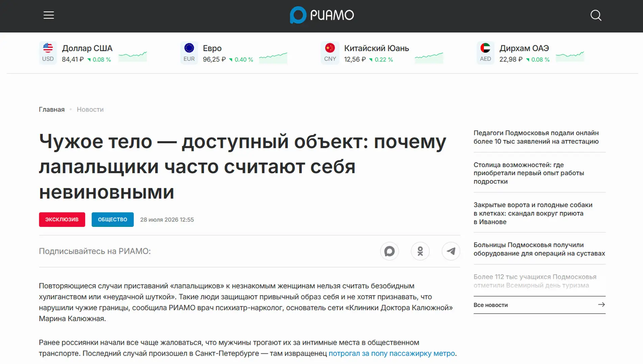Click the article date 28 июля 2026 12:55
Image resolution: width=643 pixels, height=364 pixels.
point(167,220)
